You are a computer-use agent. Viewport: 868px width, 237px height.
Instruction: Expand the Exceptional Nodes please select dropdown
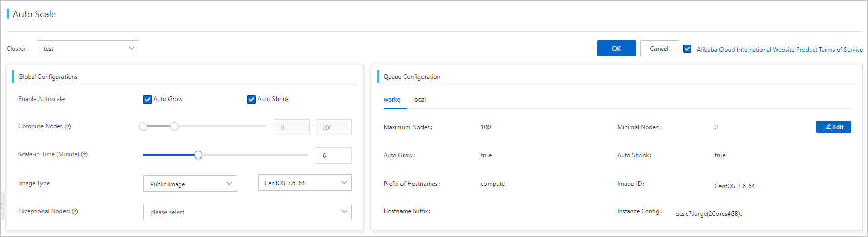pyautogui.click(x=247, y=212)
